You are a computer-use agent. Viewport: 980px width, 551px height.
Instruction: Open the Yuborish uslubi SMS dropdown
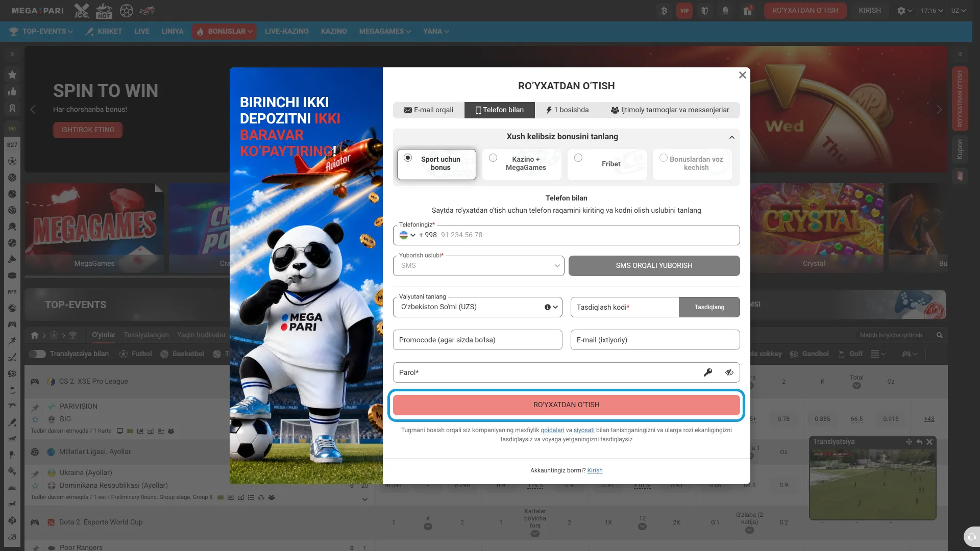[x=478, y=266]
